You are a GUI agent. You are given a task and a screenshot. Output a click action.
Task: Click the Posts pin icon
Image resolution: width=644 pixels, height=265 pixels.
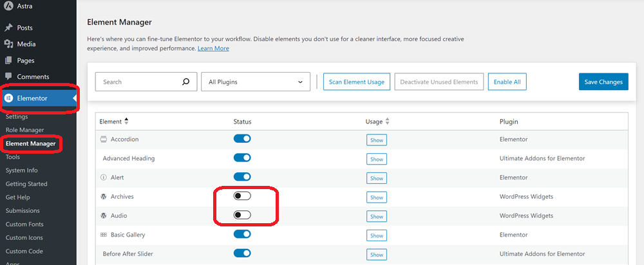8,28
